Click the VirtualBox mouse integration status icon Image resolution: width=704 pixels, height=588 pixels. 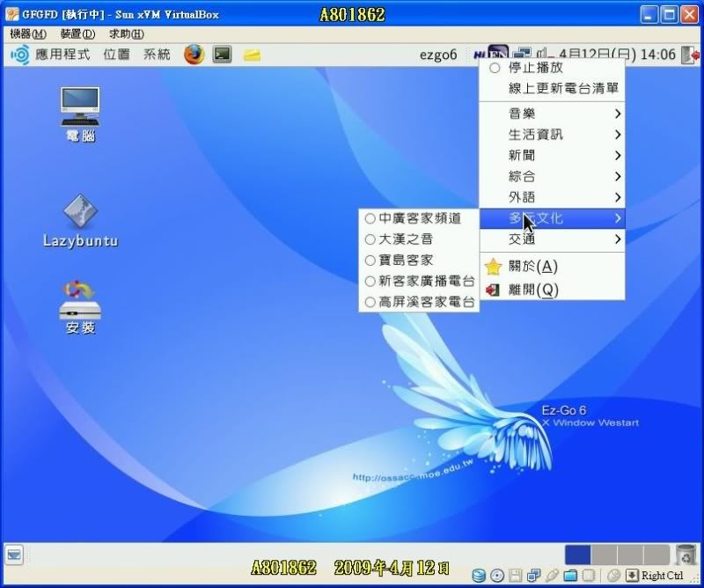613,576
